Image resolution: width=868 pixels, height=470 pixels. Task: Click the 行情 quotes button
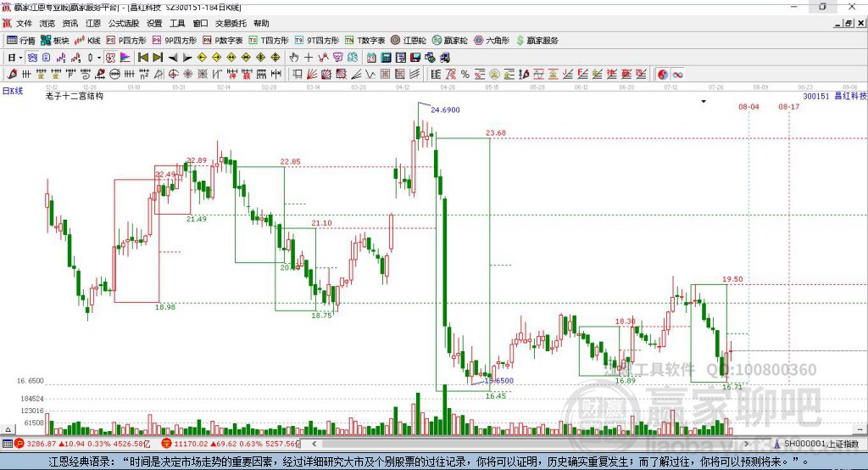[20, 41]
